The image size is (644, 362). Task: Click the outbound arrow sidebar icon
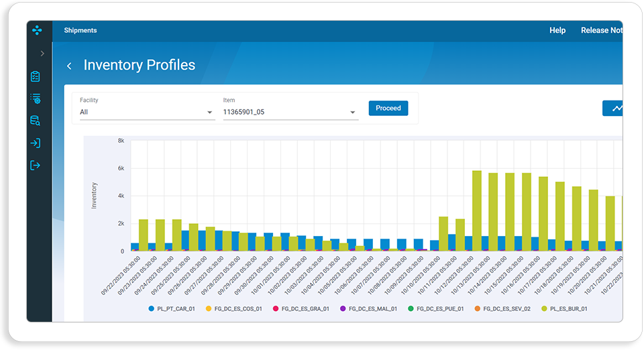36,166
